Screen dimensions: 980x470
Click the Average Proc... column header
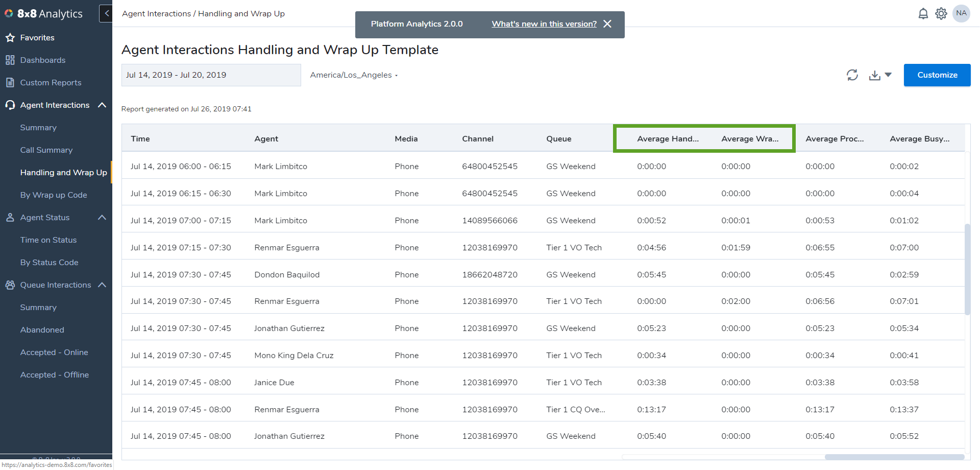835,138
